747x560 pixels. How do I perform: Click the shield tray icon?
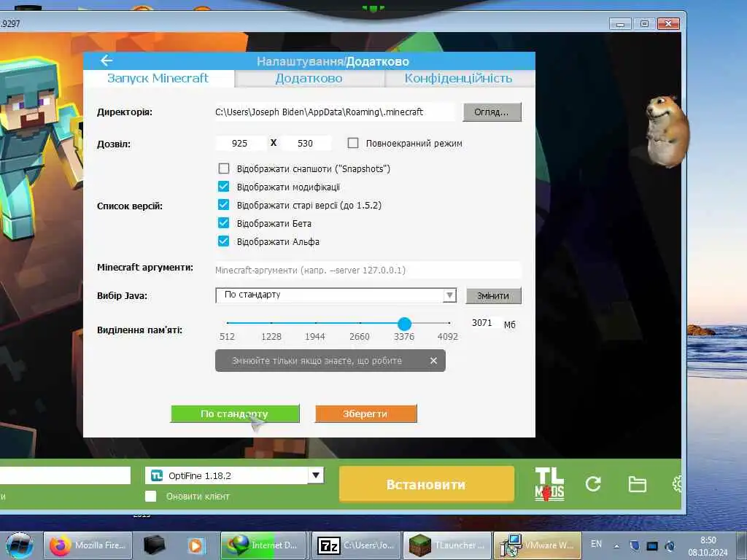pos(635,545)
